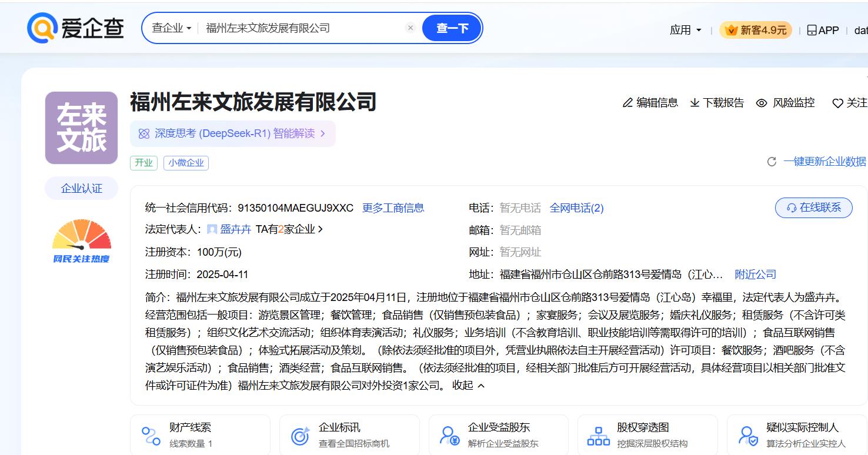Click the 盛卉卉 avatar icon
Screen dimensions: 868x455
pos(212,229)
